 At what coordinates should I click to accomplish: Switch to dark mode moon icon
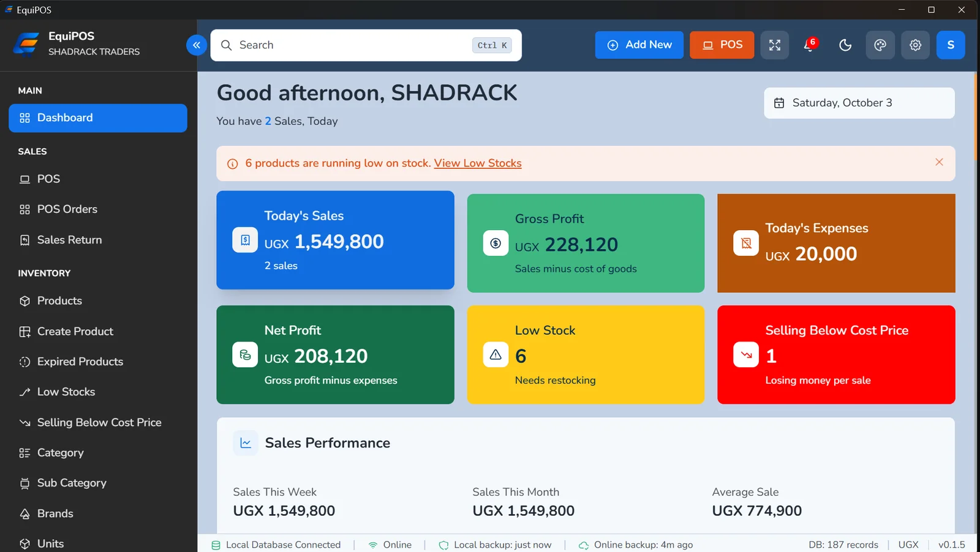pos(845,45)
